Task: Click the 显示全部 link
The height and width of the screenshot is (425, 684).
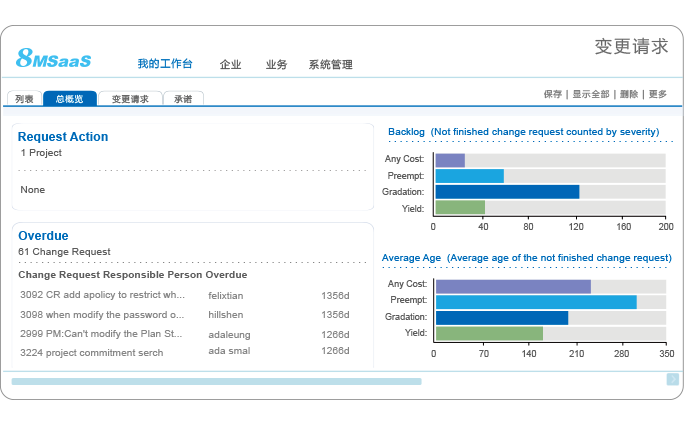Action: tap(591, 94)
